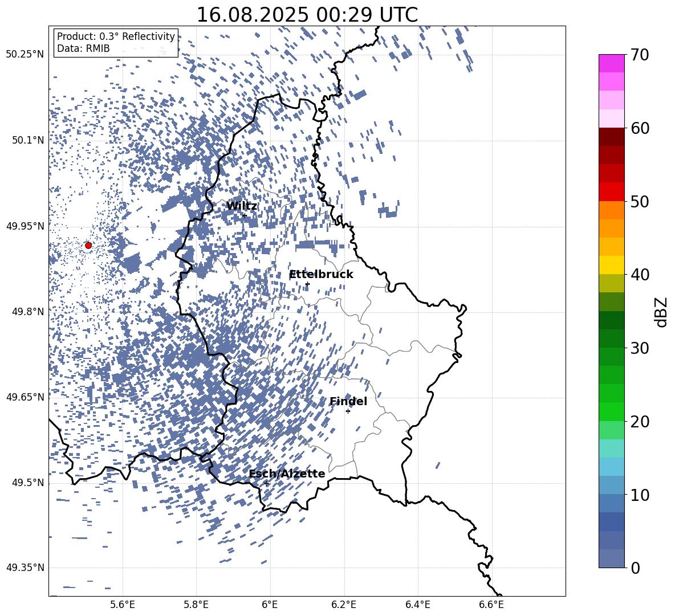Click the colorbar tick label 70
The image size is (675, 616).
point(639,55)
